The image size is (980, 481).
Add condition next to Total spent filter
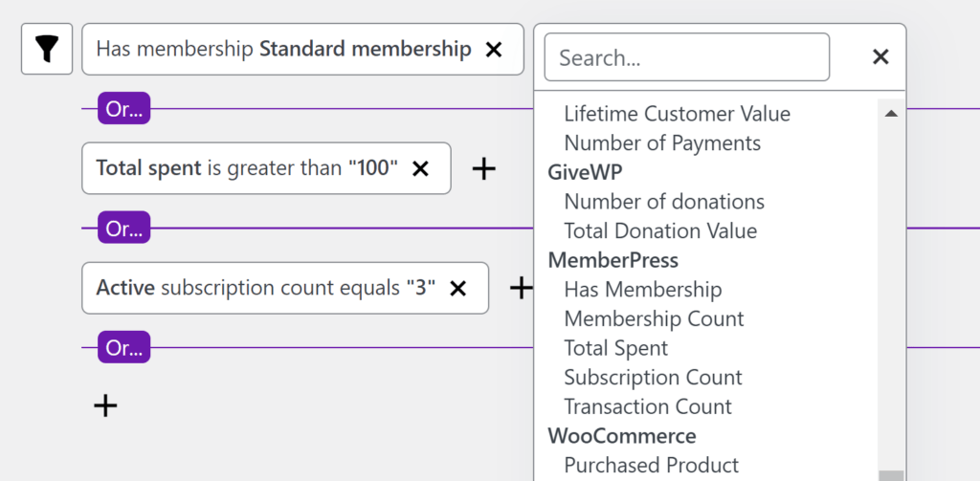(483, 168)
